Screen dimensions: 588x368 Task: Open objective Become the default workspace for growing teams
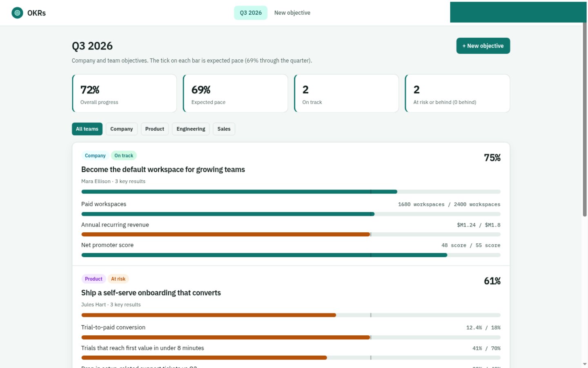coord(163,169)
